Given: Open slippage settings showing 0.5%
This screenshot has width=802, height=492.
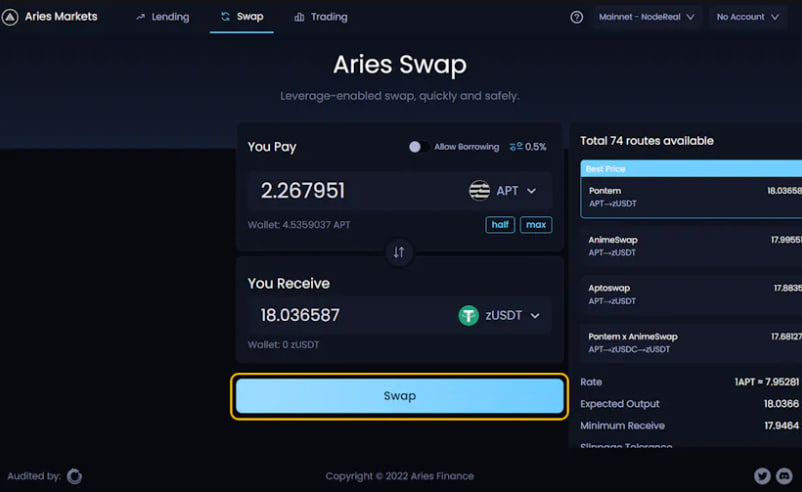Looking at the screenshot, I should (x=527, y=147).
